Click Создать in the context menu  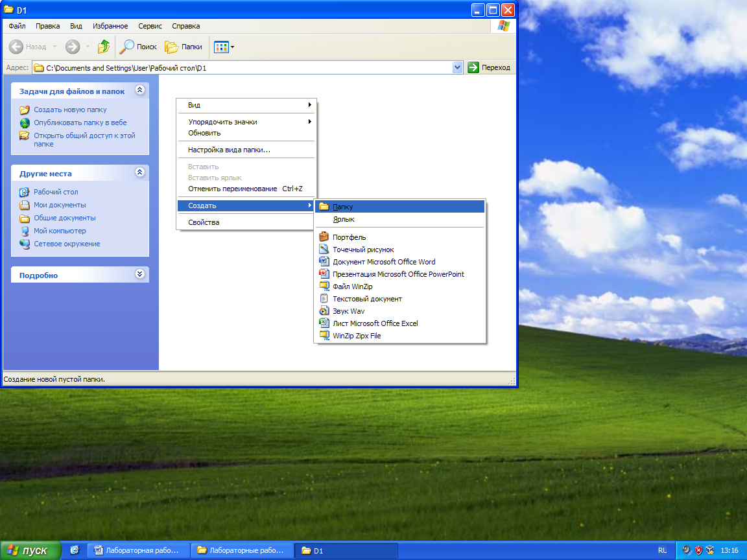(246, 205)
